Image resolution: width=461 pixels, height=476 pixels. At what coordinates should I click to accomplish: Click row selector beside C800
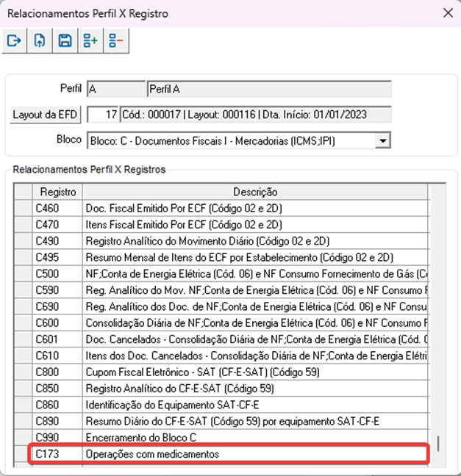point(24,372)
